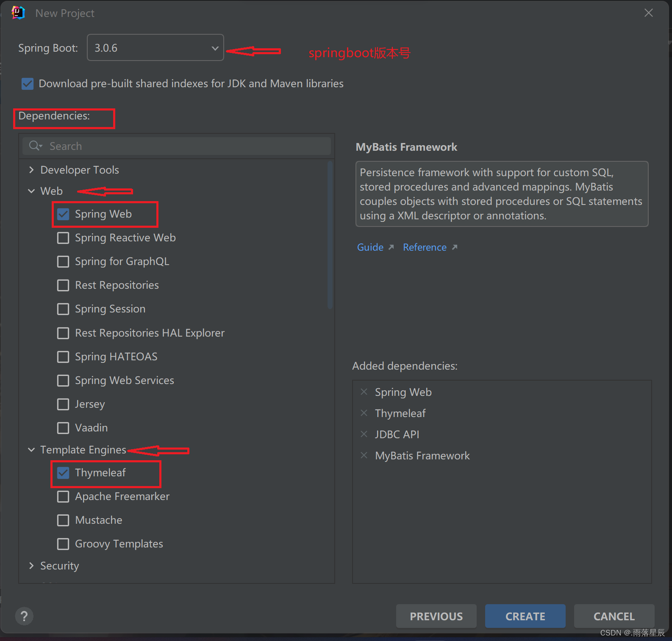Click the PREVIOUS button
The image size is (672, 641).
click(x=436, y=616)
